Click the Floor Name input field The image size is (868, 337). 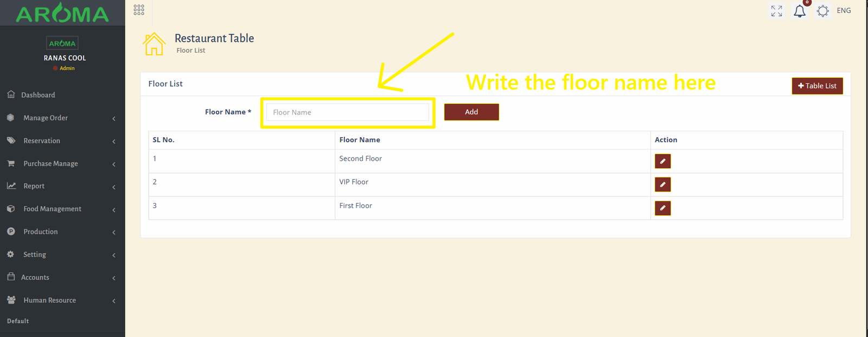point(347,112)
